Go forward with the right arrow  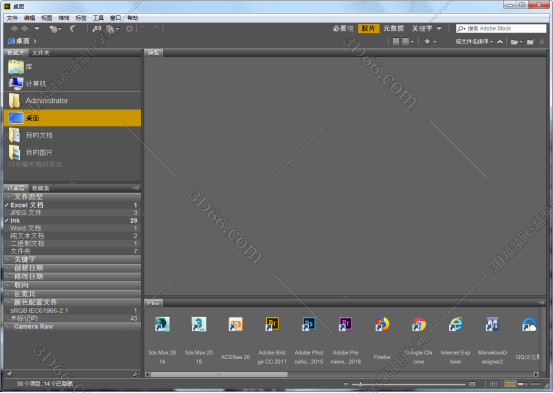point(25,29)
